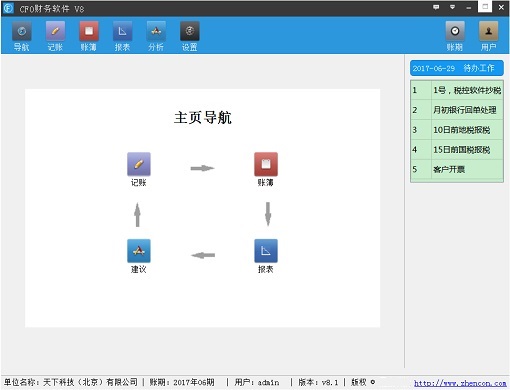The image size is (510, 390).
Task: Open 账簿 from the navigation diagram
Action: point(266,164)
